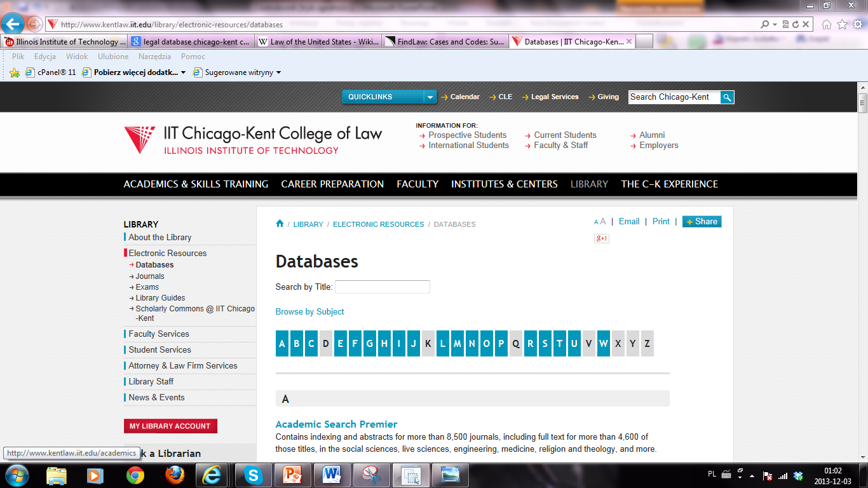Open Snipping Tool from the taskbar
868x488 pixels.
(x=372, y=475)
